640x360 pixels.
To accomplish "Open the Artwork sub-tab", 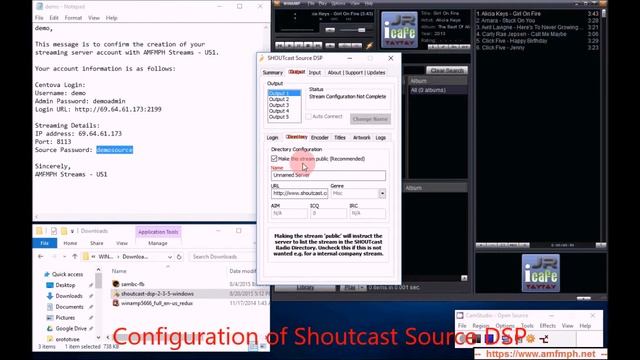I will click(x=361, y=138).
